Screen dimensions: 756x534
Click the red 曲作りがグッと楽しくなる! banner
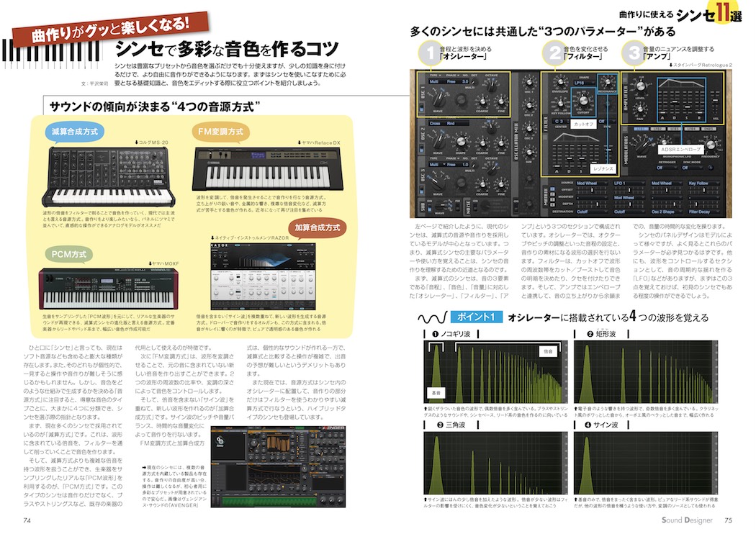click(x=110, y=29)
